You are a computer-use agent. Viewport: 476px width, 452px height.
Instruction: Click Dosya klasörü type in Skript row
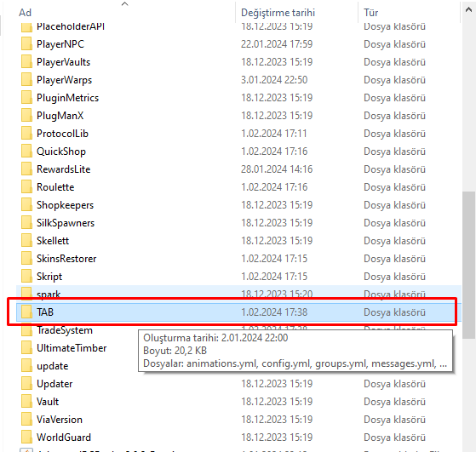click(394, 277)
